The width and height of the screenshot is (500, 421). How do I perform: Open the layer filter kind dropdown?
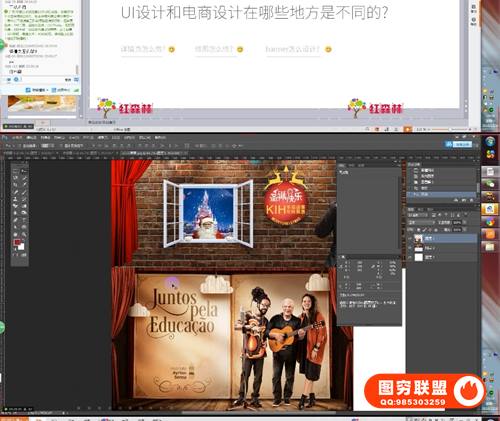(418, 215)
